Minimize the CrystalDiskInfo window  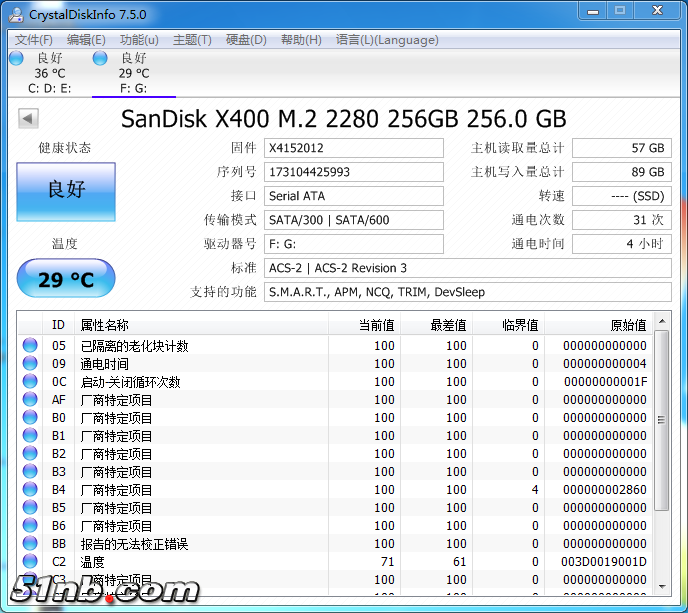[x=593, y=11]
